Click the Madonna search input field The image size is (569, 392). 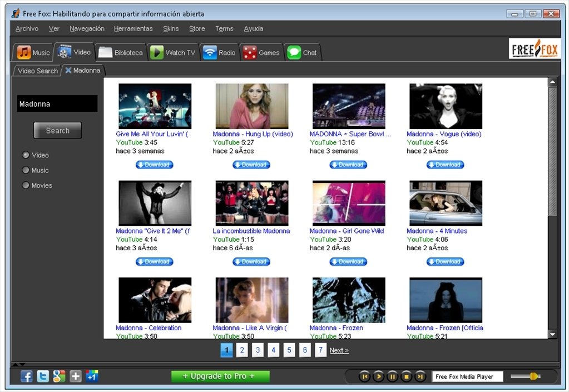click(57, 104)
